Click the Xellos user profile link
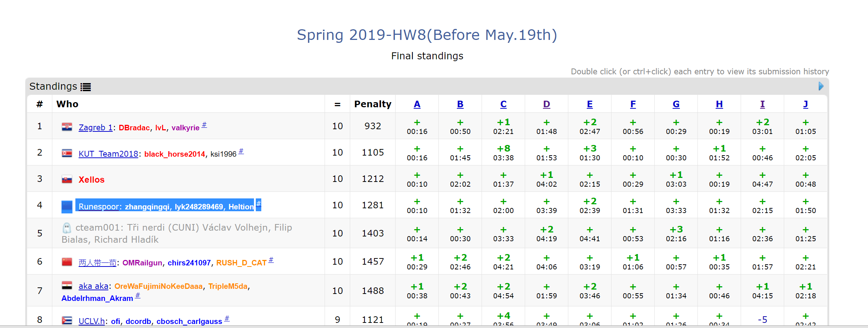The width and height of the screenshot is (868, 328). [91, 180]
